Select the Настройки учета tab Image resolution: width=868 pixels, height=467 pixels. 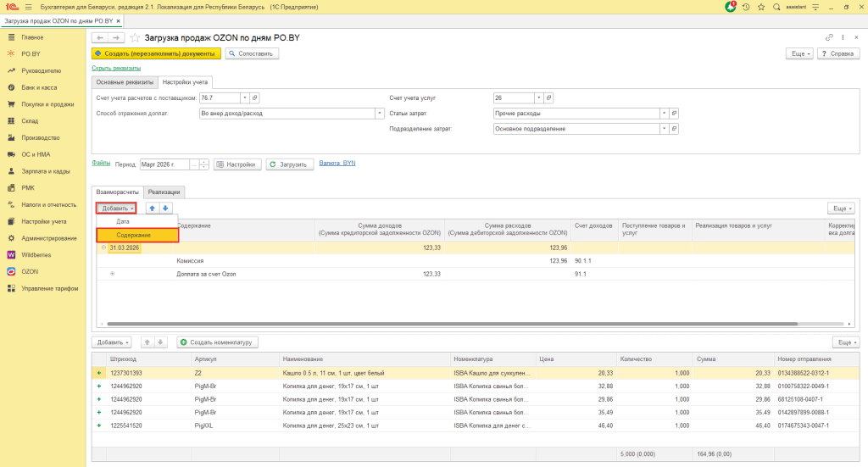click(185, 82)
